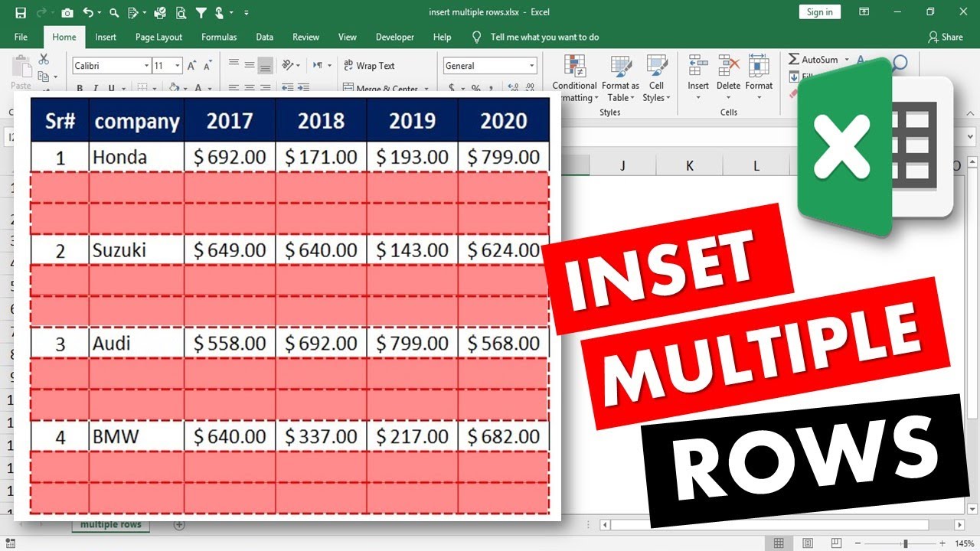Click the zoom slider handle
This screenshot has width=980, height=551.
click(x=906, y=543)
